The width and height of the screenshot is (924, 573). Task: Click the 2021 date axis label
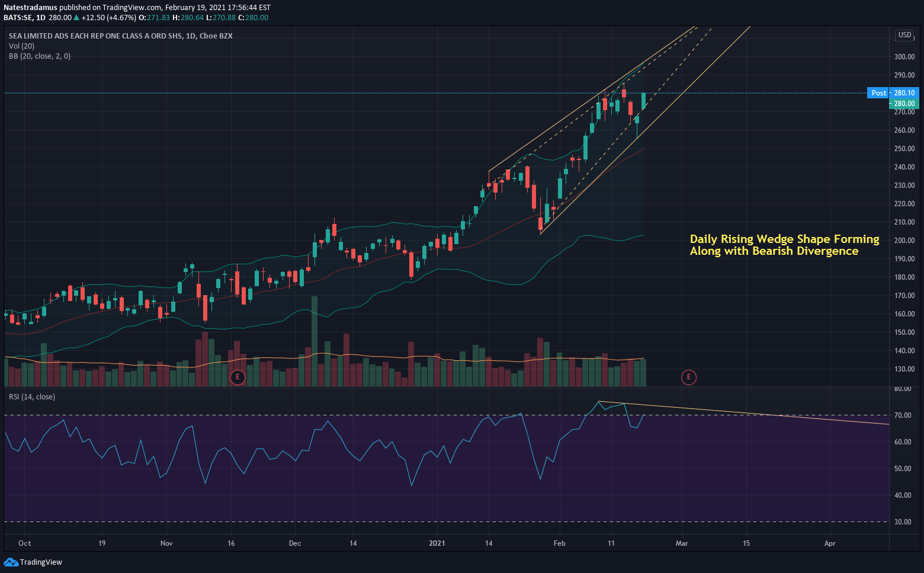[437, 543]
